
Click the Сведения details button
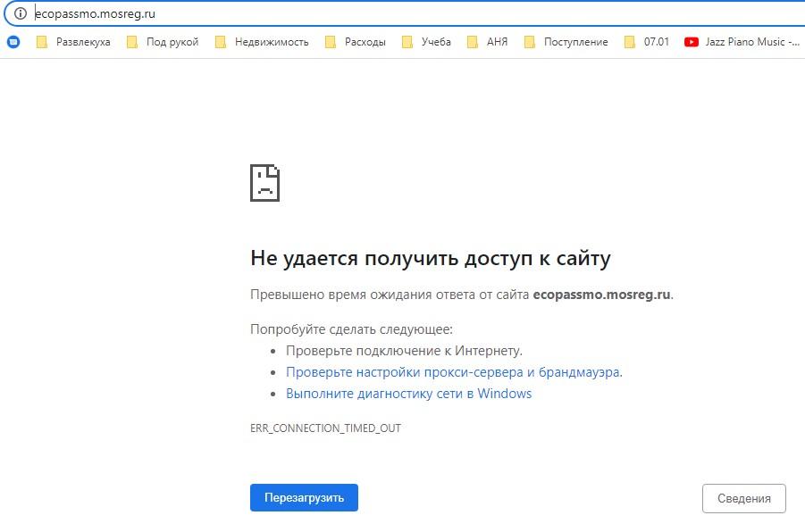743,499
